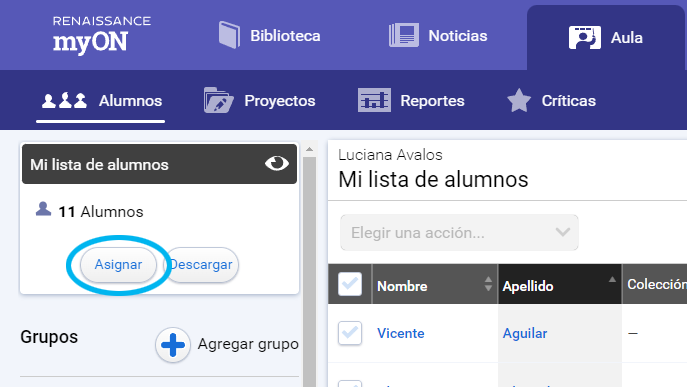Click the 'Grupos' section heading
Screen dimensions: 687x387
49,337
